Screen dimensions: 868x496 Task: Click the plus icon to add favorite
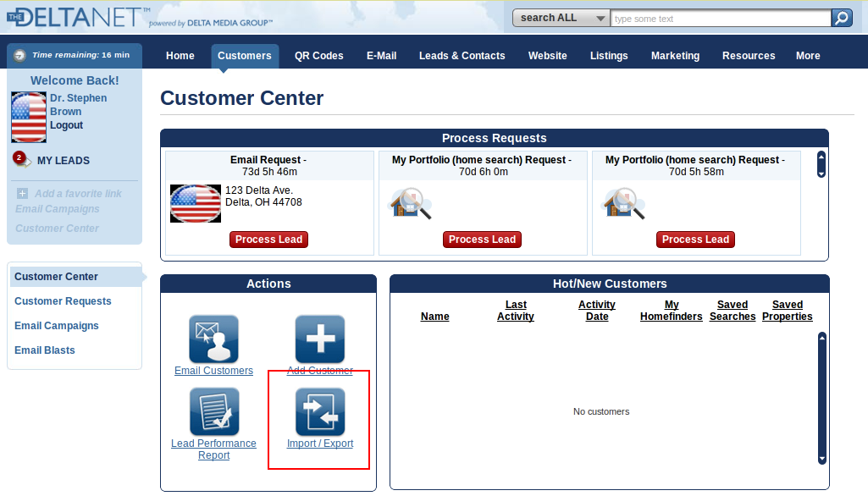pos(22,193)
